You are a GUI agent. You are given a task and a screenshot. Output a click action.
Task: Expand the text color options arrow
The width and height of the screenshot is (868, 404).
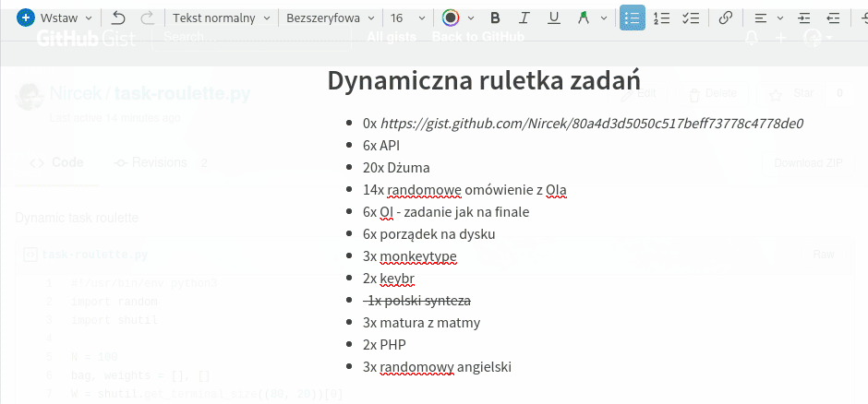(x=471, y=18)
